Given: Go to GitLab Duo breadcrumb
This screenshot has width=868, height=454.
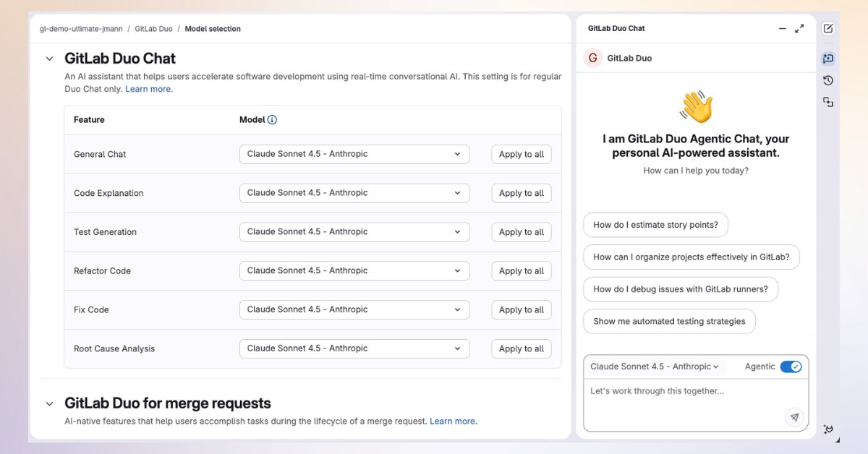Looking at the screenshot, I should 153,29.
